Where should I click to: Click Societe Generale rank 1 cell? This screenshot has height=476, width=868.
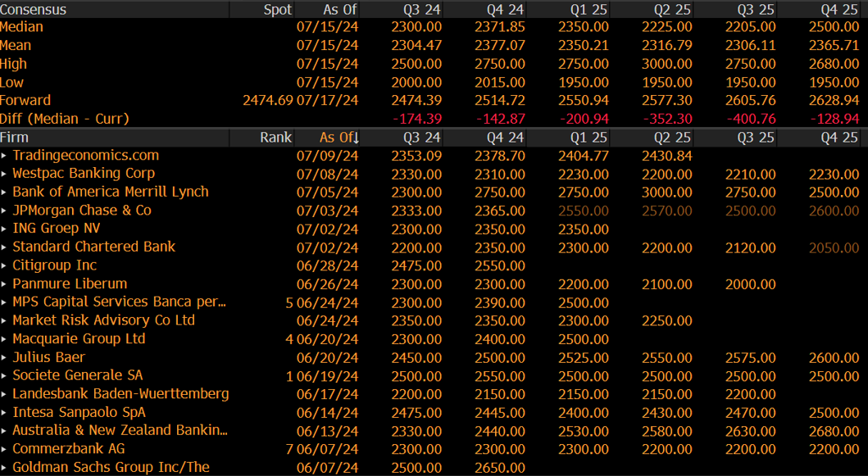click(x=289, y=376)
